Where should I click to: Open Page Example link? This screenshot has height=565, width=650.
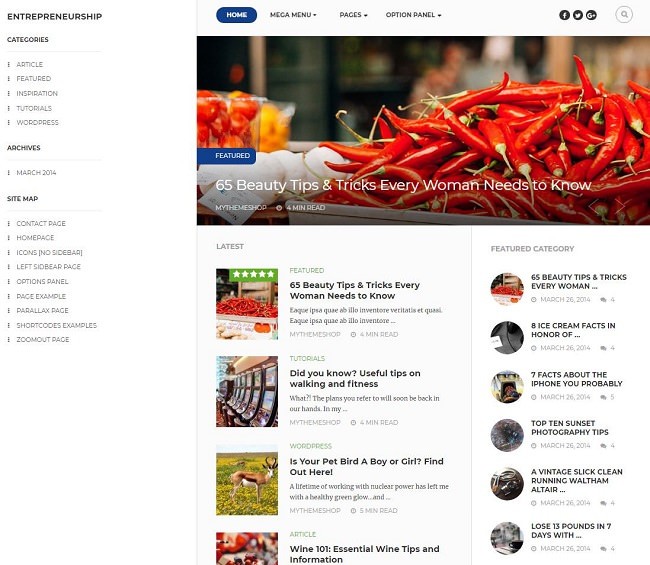click(41, 296)
